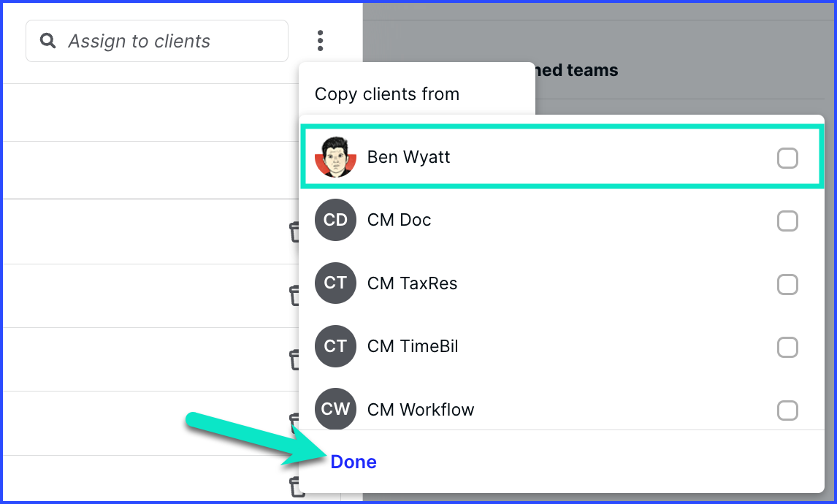The image size is (837, 504).
Task: Click the Assign to clients search field
Action: 157,41
